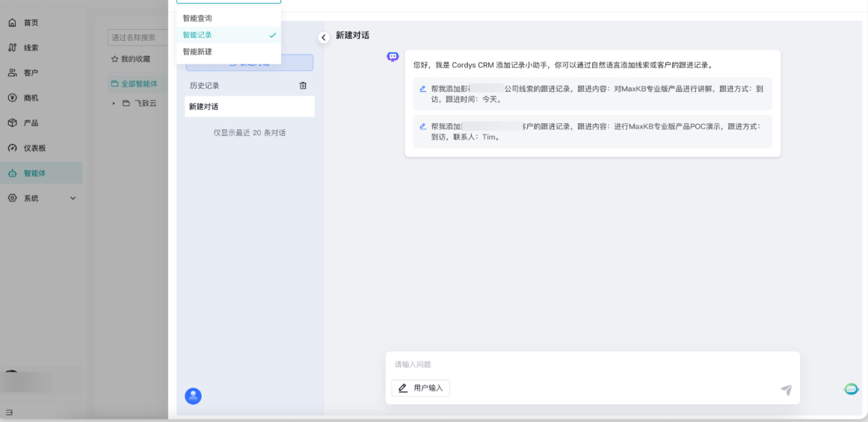The image size is (868, 422).
Task: Click the 用户输入 button
Action: pyautogui.click(x=421, y=388)
